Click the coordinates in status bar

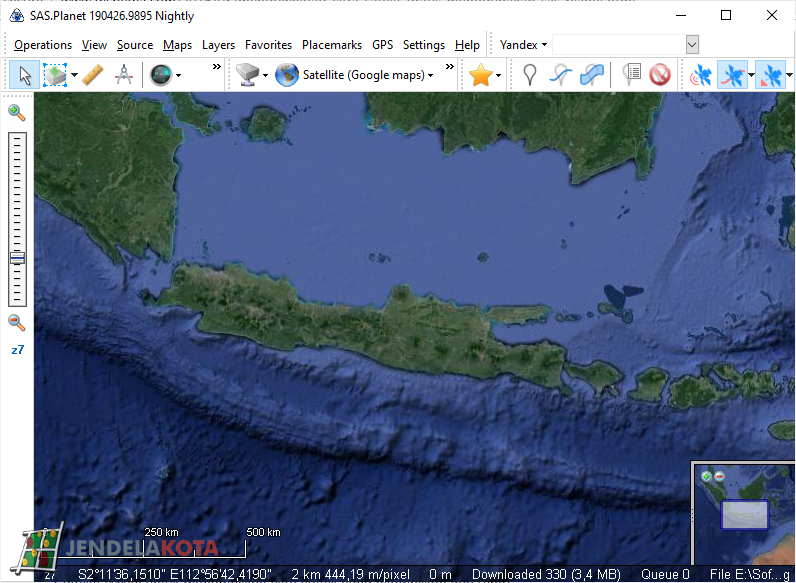(175, 574)
